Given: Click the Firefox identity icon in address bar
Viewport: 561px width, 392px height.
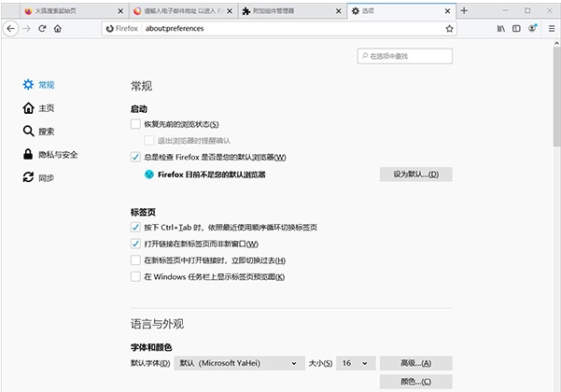Looking at the screenshot, I should tap(110, 28).
